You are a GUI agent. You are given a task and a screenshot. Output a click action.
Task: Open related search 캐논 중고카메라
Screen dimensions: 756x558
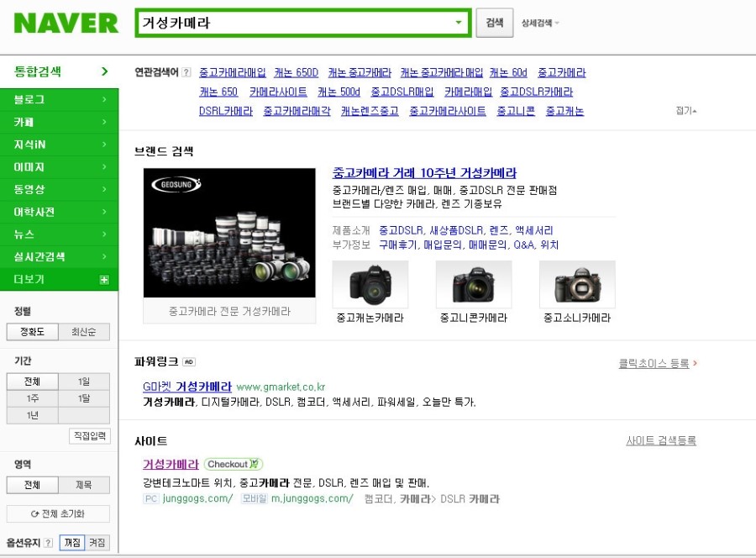tap(360, 72)
